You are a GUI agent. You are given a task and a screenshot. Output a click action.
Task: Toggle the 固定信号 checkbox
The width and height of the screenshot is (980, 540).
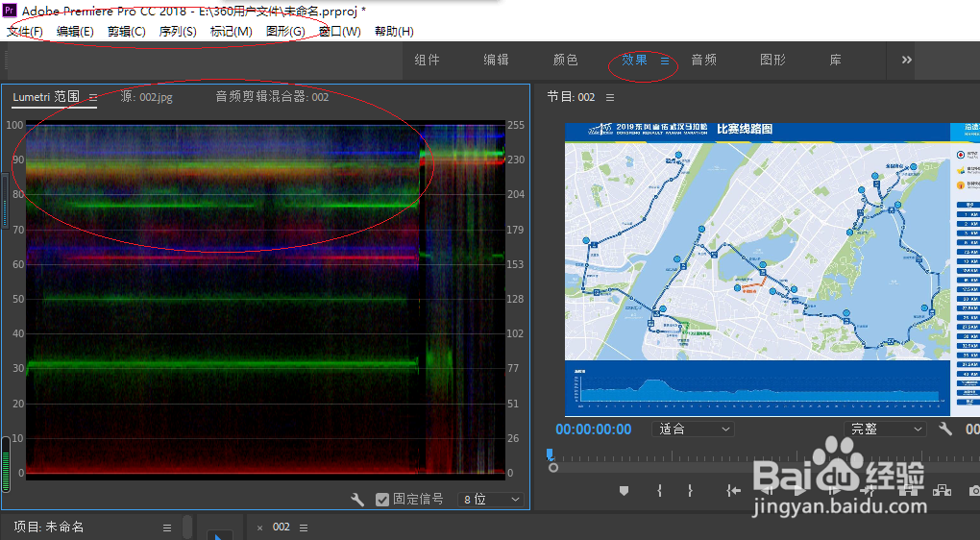(x=382, y=500)
